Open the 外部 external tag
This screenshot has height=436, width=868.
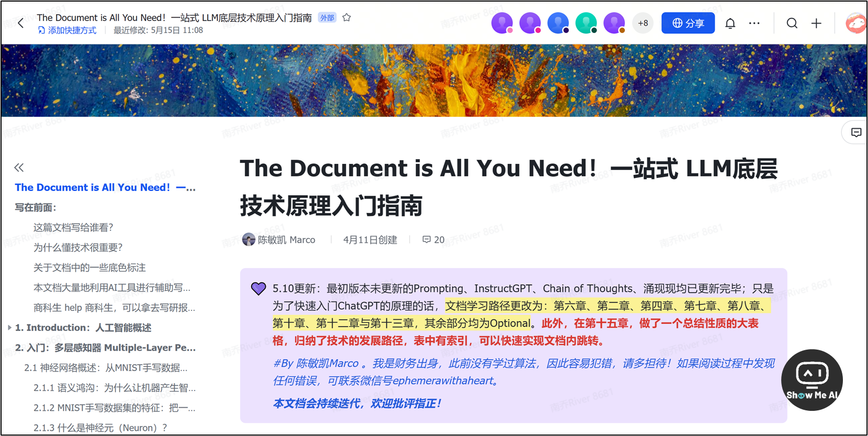[x=327, y=17]
